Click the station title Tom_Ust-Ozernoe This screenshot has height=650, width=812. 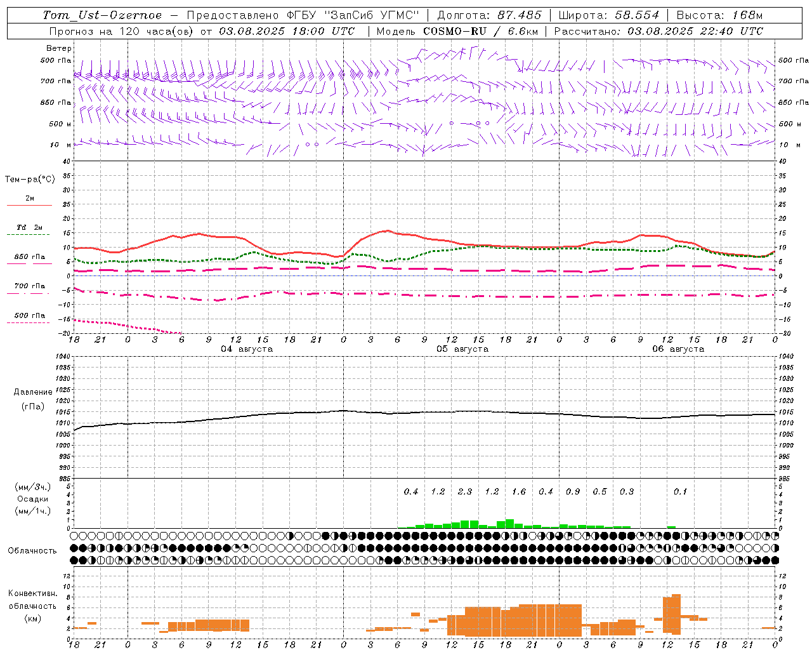102,15
